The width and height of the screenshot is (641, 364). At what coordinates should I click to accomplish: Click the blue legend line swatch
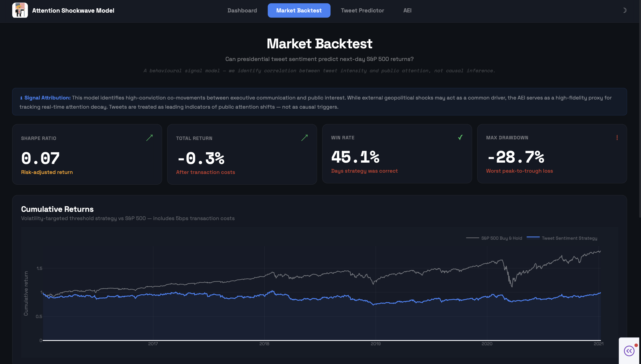(x=533, y=237)
